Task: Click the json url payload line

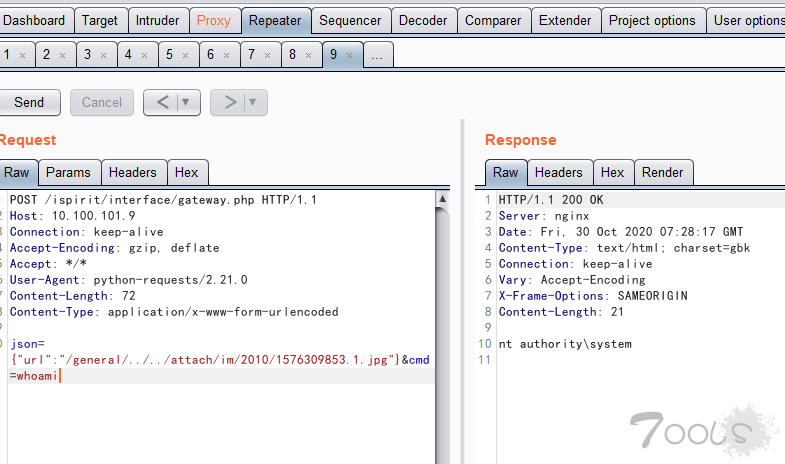Action: pyautogui.click(x=205, y=360)
